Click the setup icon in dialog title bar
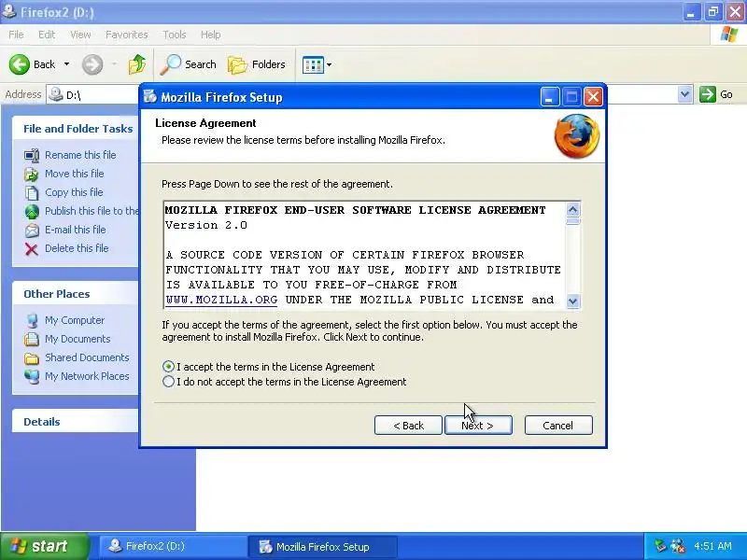Viewport: 747px width, 560px height. 150,97
